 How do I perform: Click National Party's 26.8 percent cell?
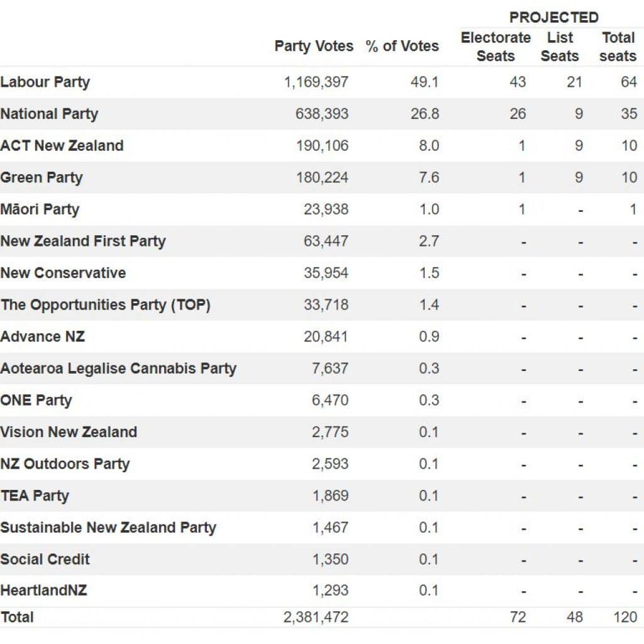point(425,114)
